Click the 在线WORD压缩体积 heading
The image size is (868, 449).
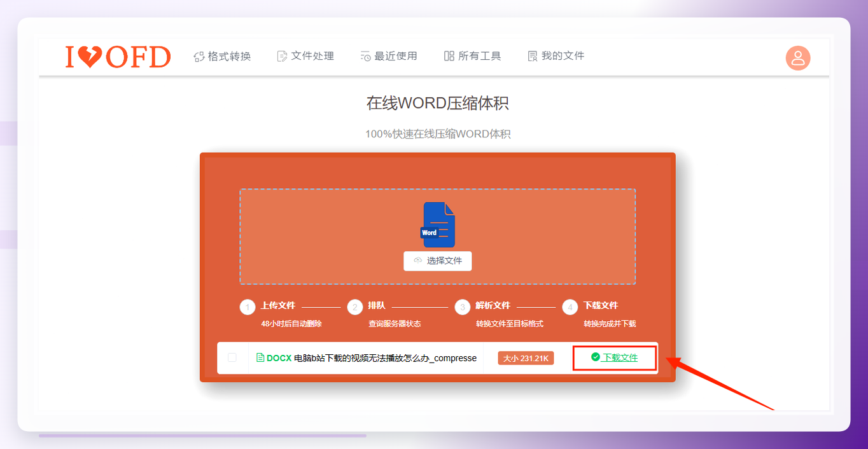pyautogui.click(x=438, y=104)
